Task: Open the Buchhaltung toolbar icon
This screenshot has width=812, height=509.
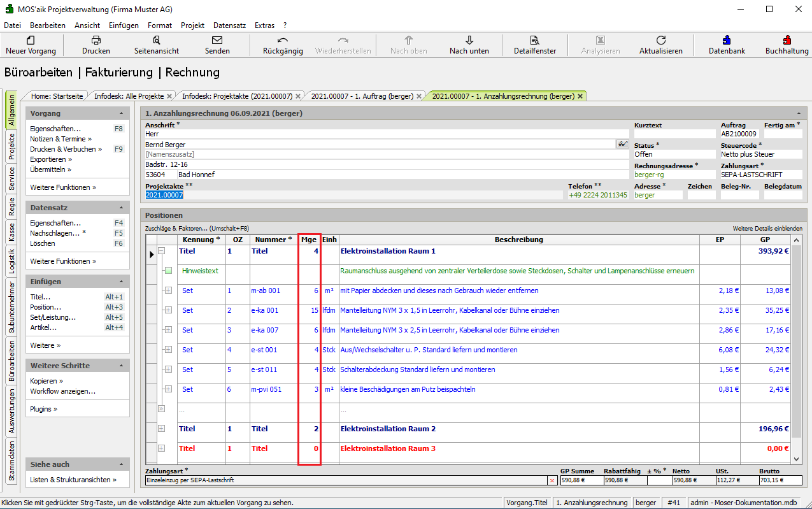Action: pyautogui.click(x=787, y=40)
